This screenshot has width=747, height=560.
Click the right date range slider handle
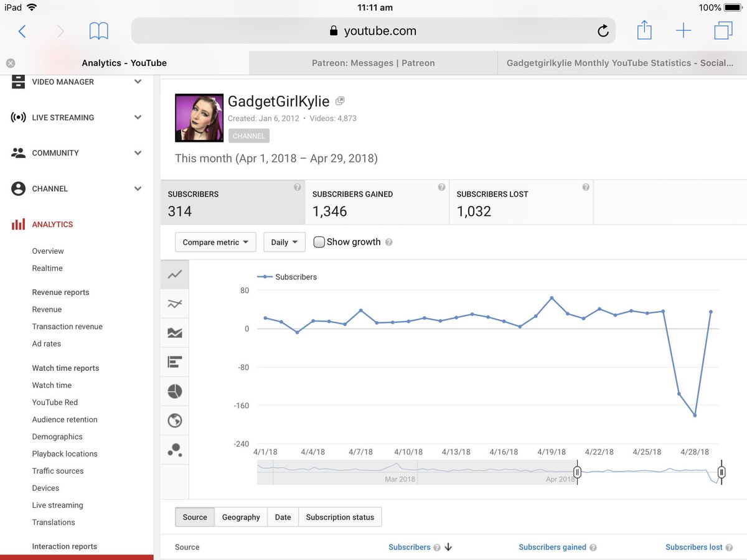(x=721, y=472)
